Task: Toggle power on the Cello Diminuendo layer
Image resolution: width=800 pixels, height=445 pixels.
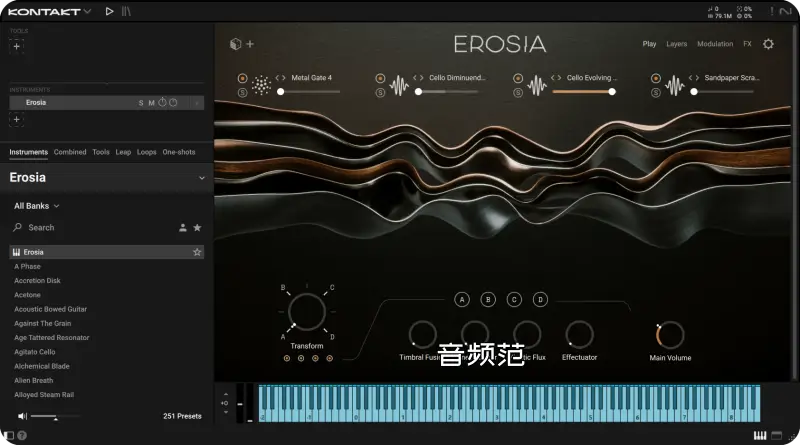Action: click(x=380, y=78)
